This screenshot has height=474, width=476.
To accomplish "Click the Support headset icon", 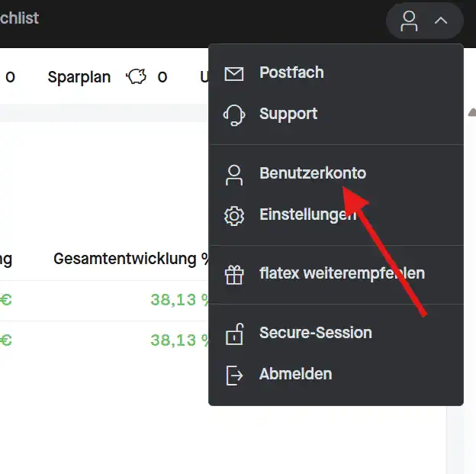I will 234,114.
